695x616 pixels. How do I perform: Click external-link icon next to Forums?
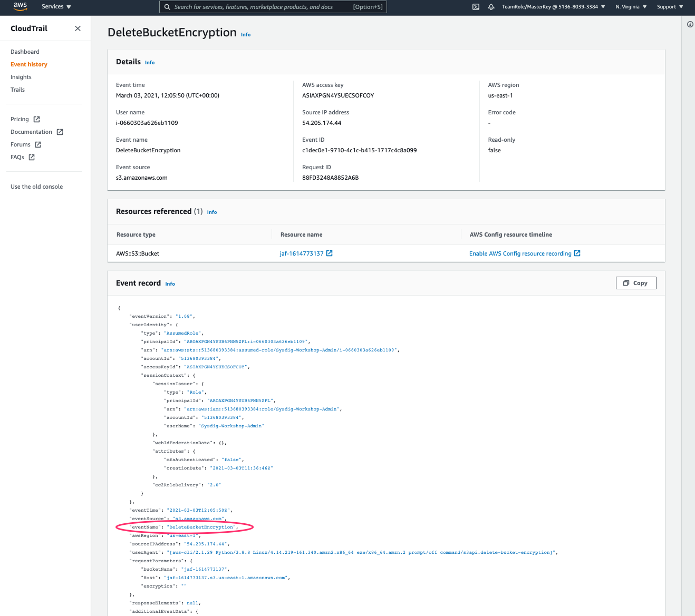(x=38, y=144)
